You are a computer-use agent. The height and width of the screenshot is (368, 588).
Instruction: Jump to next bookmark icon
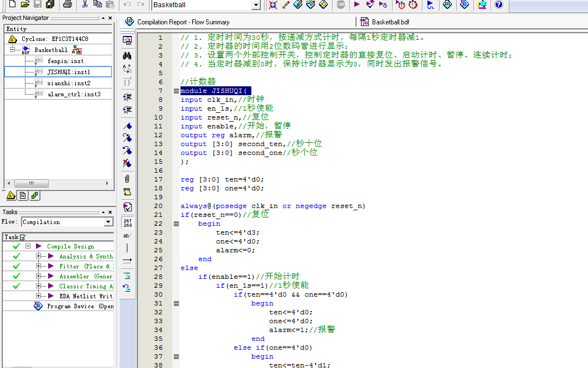[x=127, y=138]
